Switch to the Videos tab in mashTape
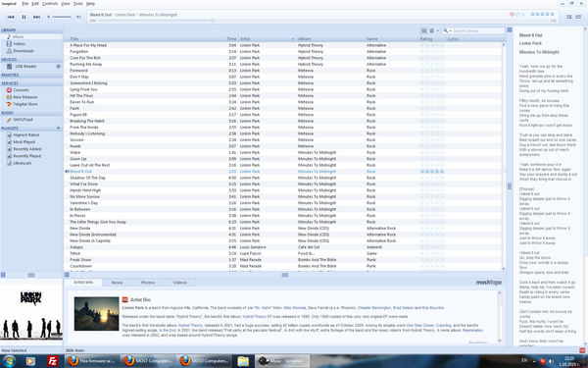 tap(179, 283)
